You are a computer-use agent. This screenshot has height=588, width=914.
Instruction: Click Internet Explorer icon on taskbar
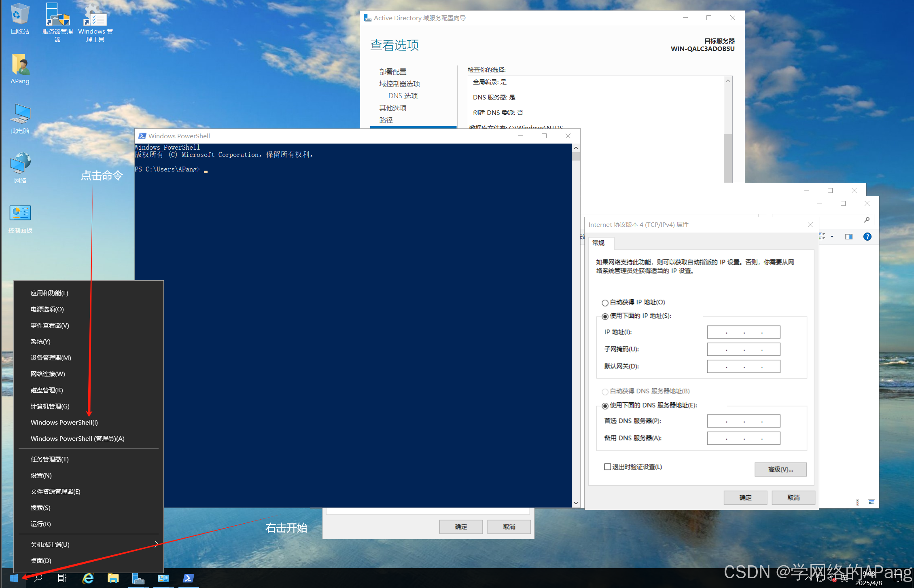tap(88, 578)
